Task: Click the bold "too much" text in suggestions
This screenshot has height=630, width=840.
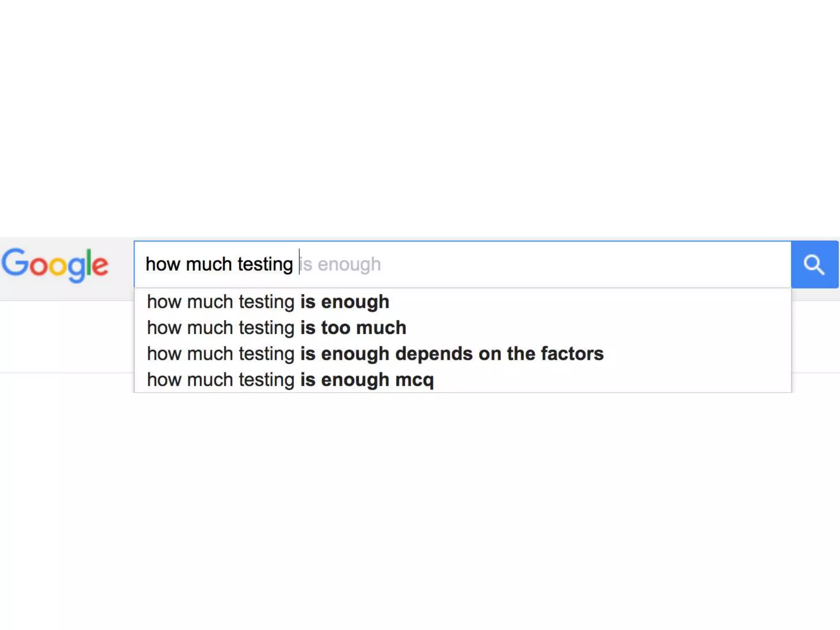Action: (363, 328)
